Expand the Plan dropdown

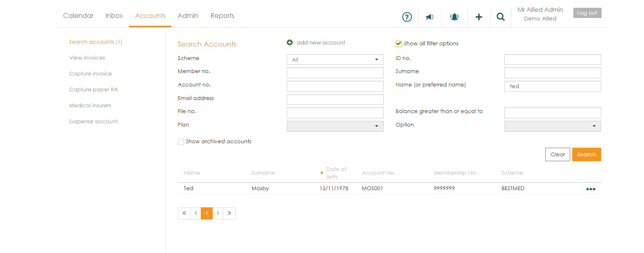(x=335, y=126)
